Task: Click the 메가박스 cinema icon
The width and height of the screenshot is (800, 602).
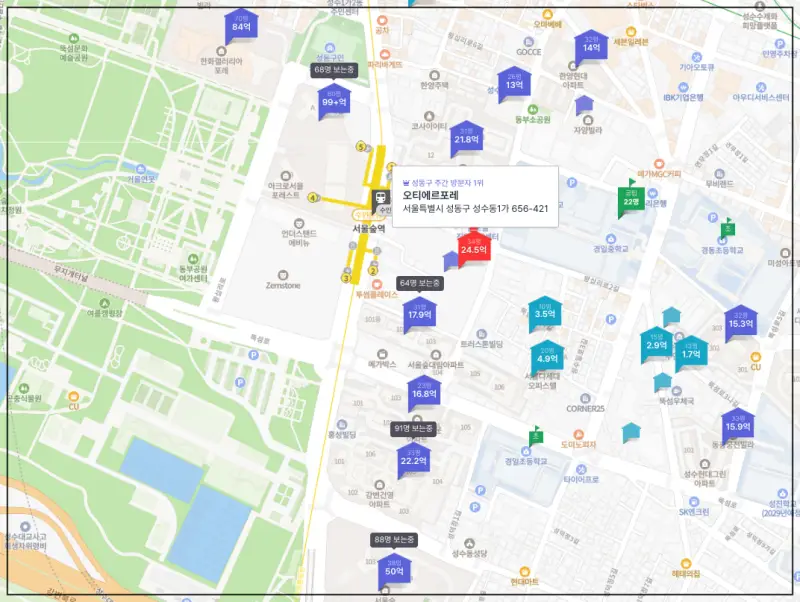Action: coord(382,355)
